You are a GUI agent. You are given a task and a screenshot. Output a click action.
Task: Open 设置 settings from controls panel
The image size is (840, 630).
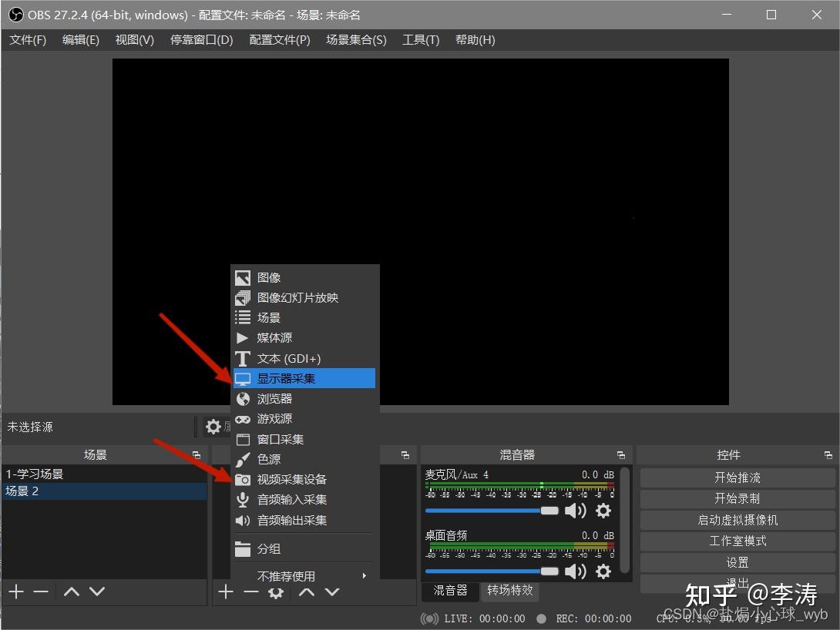point(738,562)
